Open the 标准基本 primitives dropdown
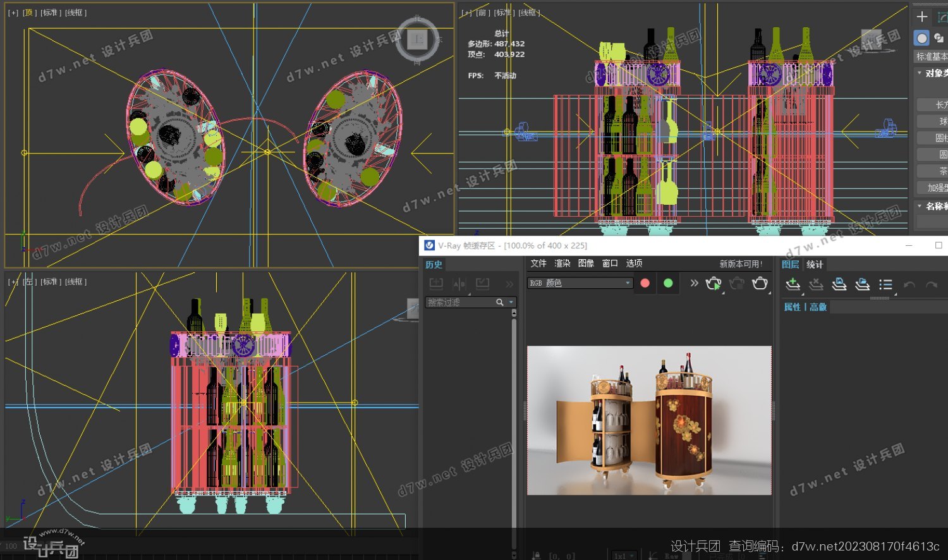Screen dimensions: 948x560 pos(932,57)
